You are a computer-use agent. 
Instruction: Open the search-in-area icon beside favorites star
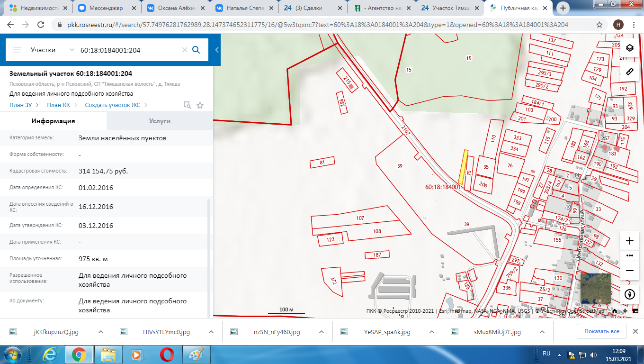pyautogui.click(x=187, y=105)
